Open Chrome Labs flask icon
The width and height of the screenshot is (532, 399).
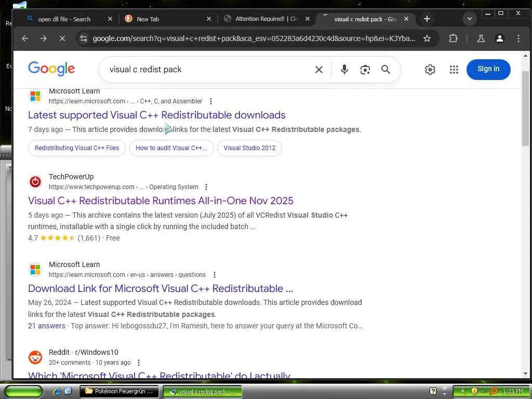click(481, 38)
